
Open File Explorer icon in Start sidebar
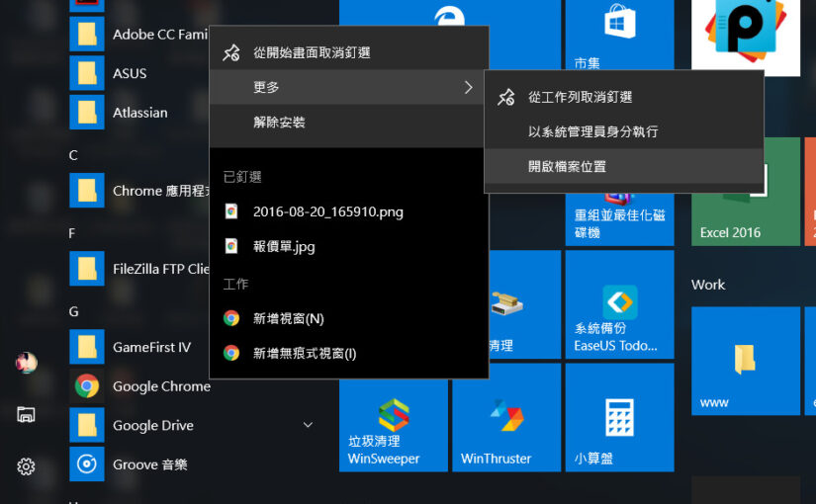click(x=26, y=414)
